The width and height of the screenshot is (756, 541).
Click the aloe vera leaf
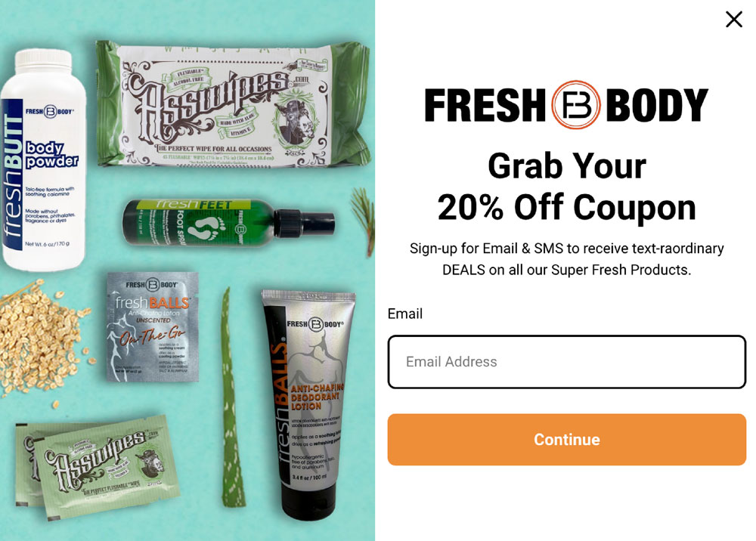pos(232,397)
